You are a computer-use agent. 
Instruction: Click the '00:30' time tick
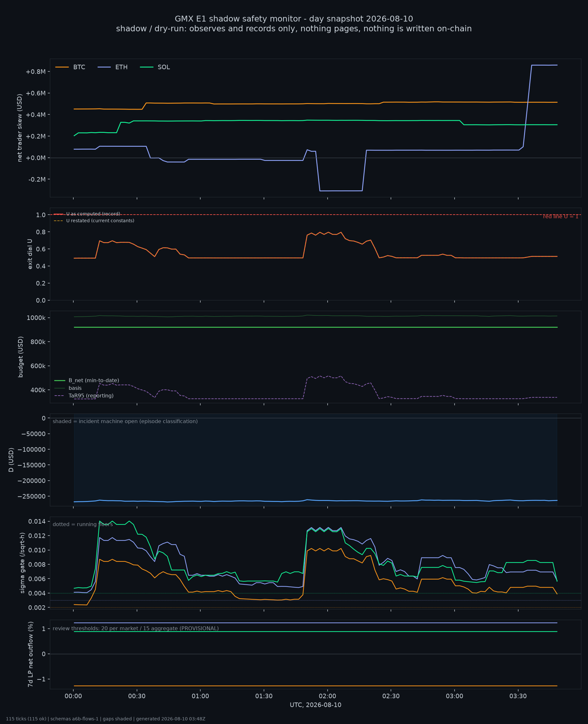click(137, 696)
